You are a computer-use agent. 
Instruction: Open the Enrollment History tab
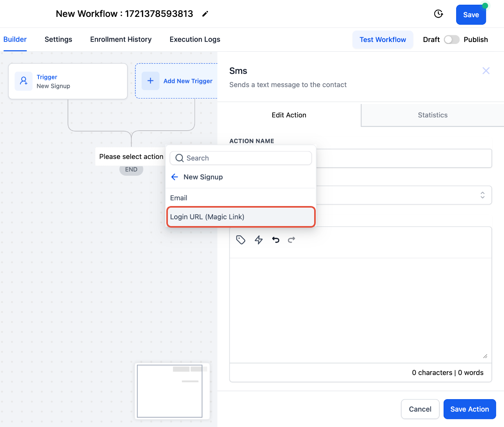pos(121,39)
